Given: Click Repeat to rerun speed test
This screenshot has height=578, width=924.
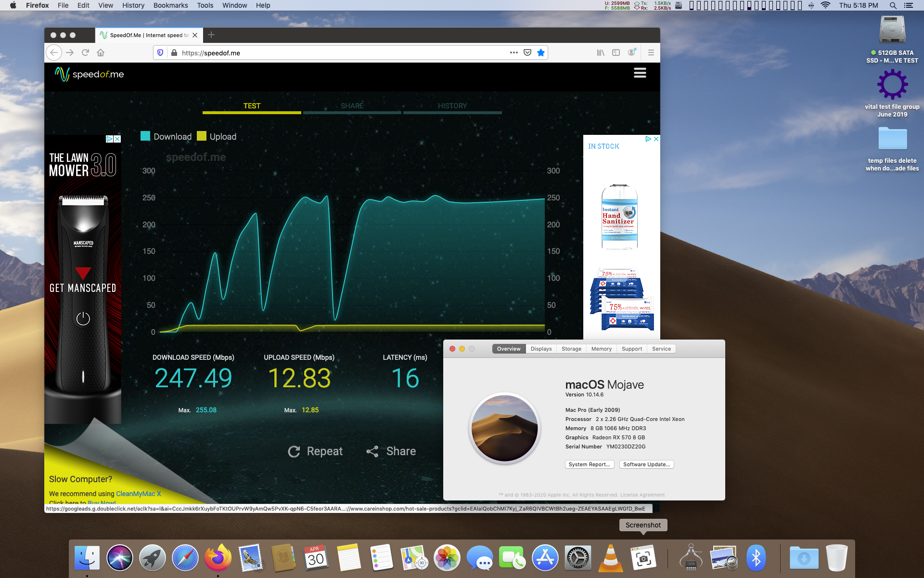Looking at the screenshot, I should click(315, 451).
